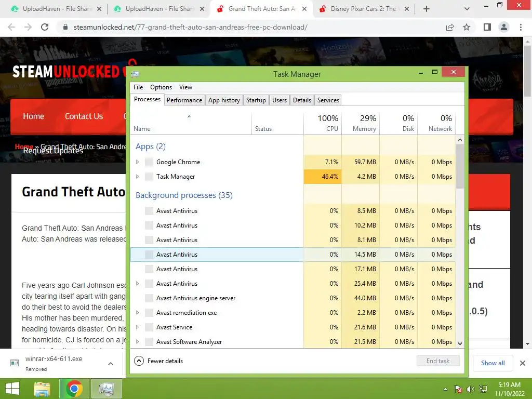The width and height of the screenshot is (532, 399).
Task: Click the Task Manager process row icon
Action: [149, 177]
